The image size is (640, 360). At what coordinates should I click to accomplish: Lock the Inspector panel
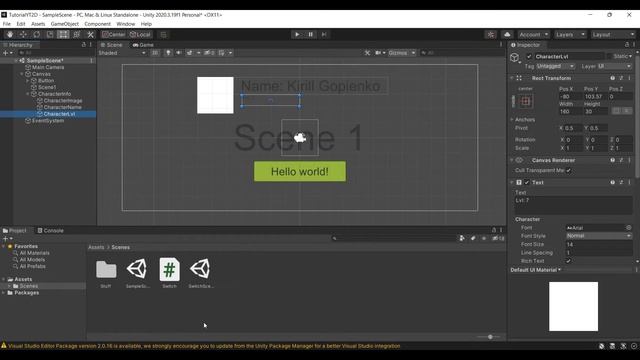pos(627,45)
